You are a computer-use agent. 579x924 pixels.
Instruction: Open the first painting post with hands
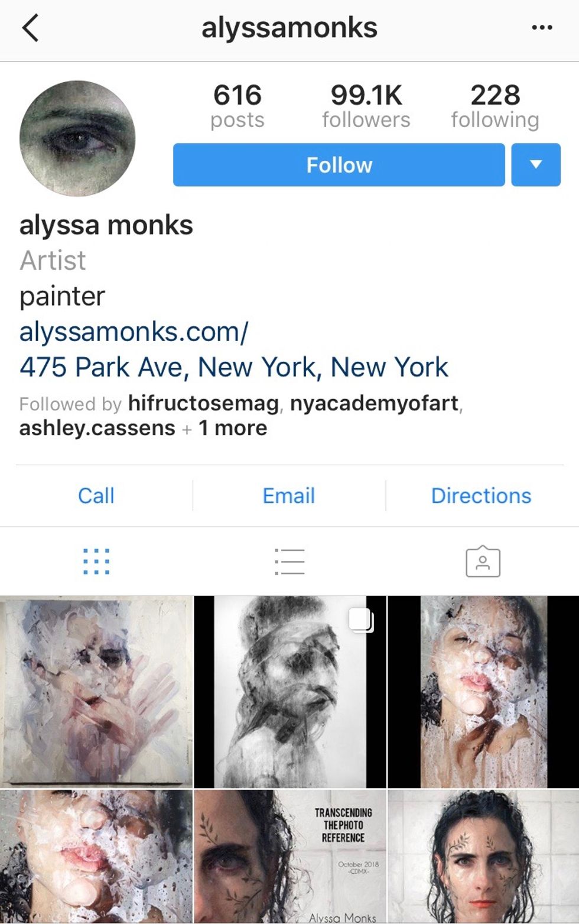point(96,692)
